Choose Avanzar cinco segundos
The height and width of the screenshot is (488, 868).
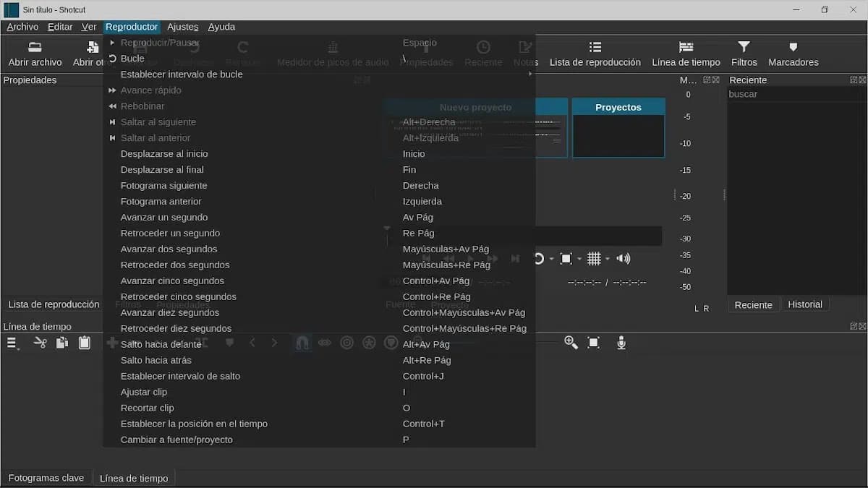tap(319, 281)
